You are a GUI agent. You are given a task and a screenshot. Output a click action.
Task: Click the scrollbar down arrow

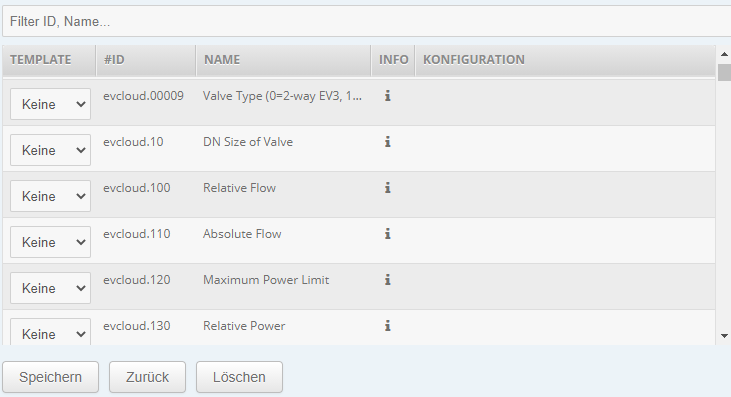pyautogui.click(x=724, y=335)
